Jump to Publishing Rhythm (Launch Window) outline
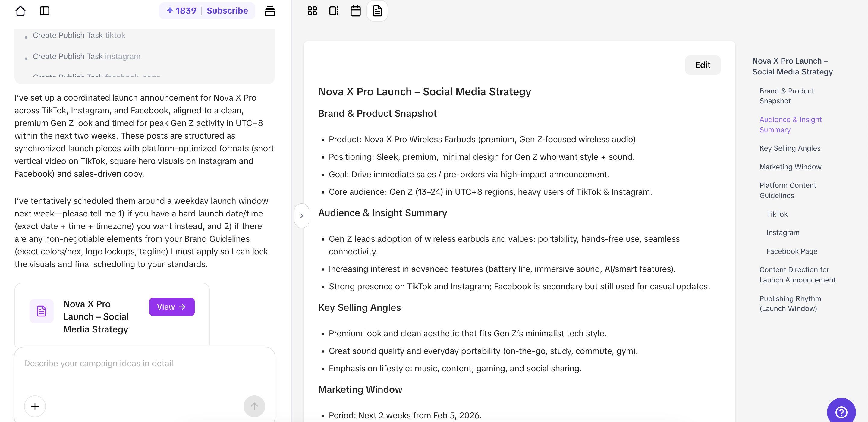 click(x=790, y=303)
